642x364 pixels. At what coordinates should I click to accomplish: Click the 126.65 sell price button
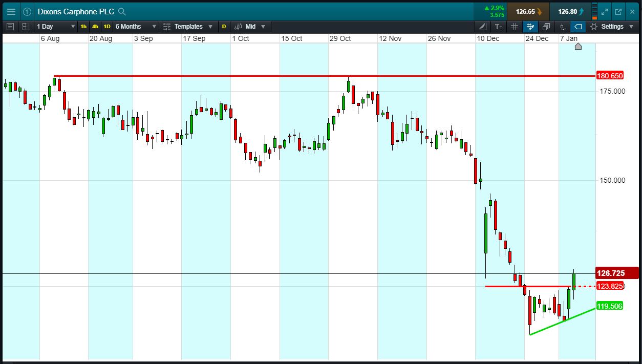(x=528, y=11)
